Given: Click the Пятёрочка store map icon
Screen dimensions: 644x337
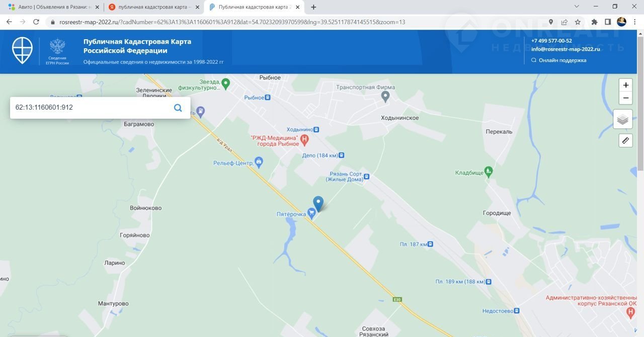Looking at the screenshot, I should click(312, 214).
